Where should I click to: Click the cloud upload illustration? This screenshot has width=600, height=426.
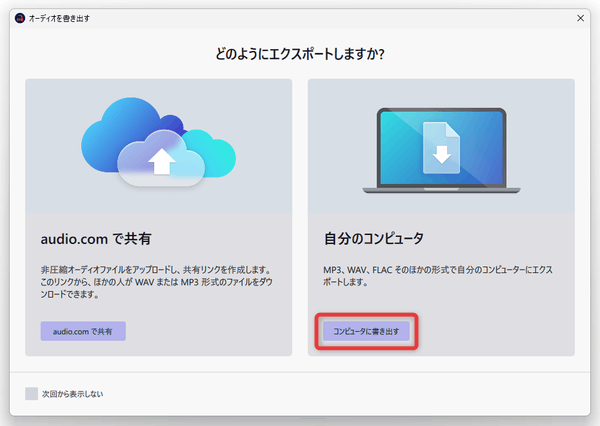158,142
